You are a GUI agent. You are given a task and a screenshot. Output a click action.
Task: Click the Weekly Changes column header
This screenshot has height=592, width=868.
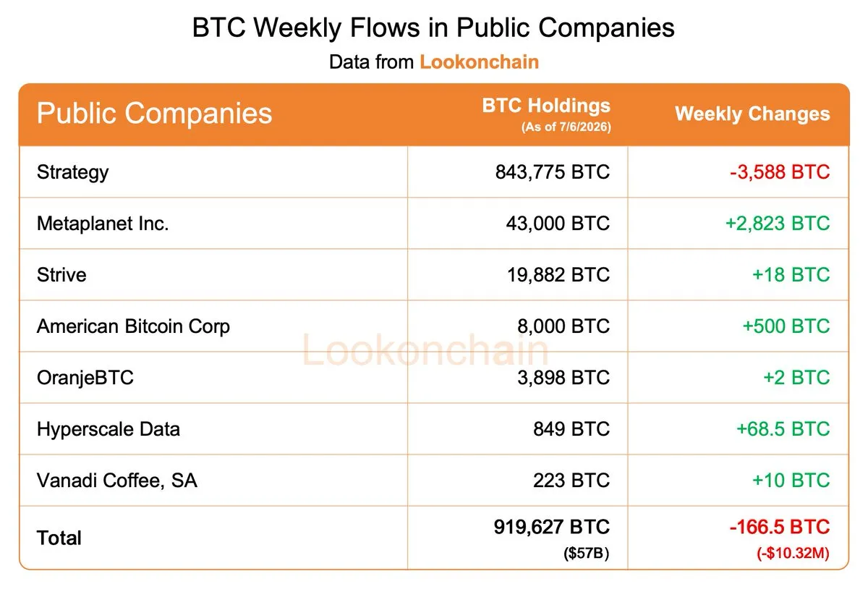(752, 114)
